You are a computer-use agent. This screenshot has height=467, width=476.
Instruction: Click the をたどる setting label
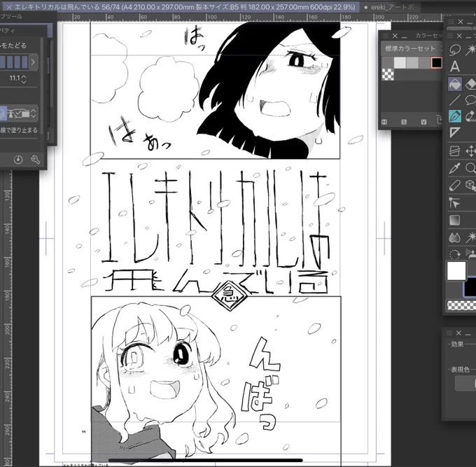click(14, 46)
